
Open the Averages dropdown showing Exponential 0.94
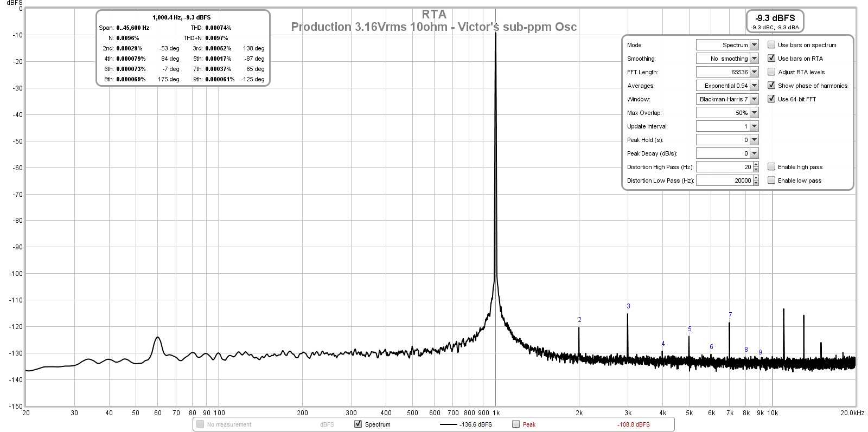coord(727,86)
